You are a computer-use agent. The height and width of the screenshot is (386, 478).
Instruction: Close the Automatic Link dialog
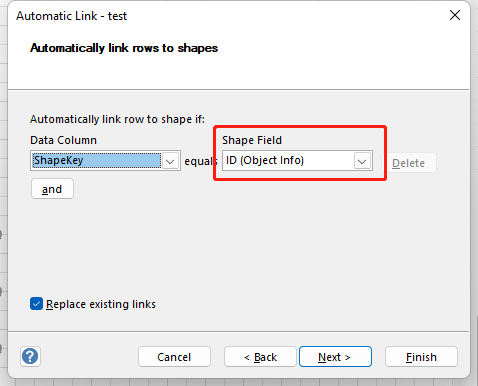pos(455,15)
